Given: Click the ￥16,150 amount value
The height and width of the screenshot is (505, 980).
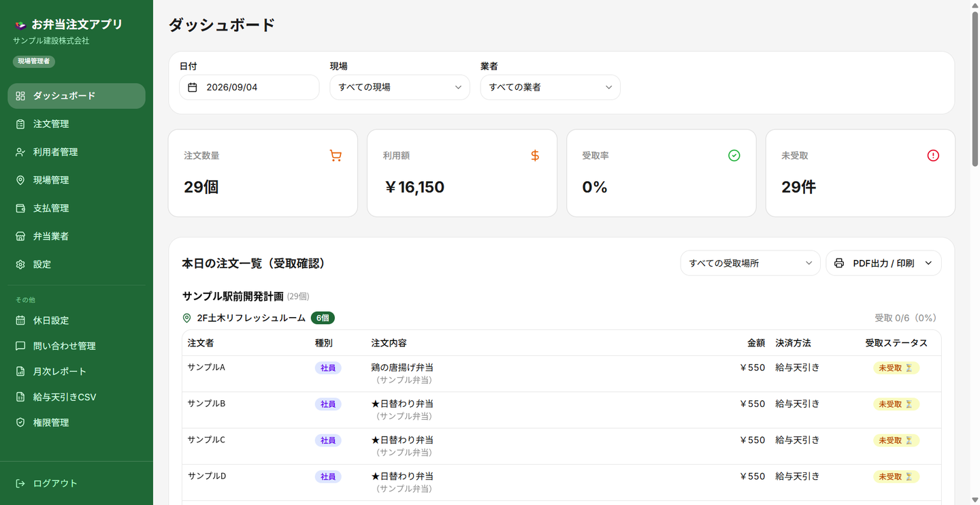Looking at the screenshot, I should (414, 187).
